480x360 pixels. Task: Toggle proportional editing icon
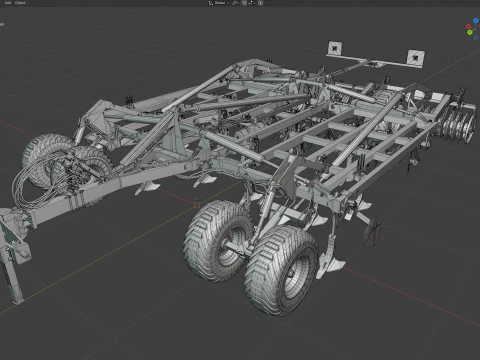[261, 3]
